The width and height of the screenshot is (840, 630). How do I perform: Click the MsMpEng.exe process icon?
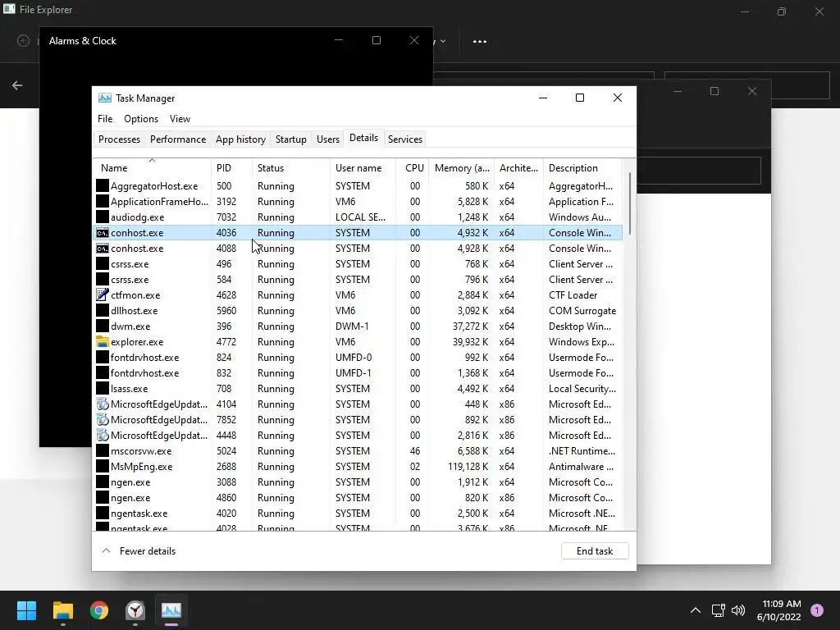(x=103, y=467)
